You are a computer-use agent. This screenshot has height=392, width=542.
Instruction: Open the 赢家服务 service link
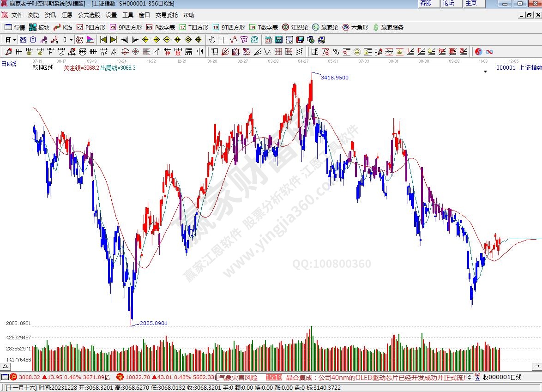[388, 27]
